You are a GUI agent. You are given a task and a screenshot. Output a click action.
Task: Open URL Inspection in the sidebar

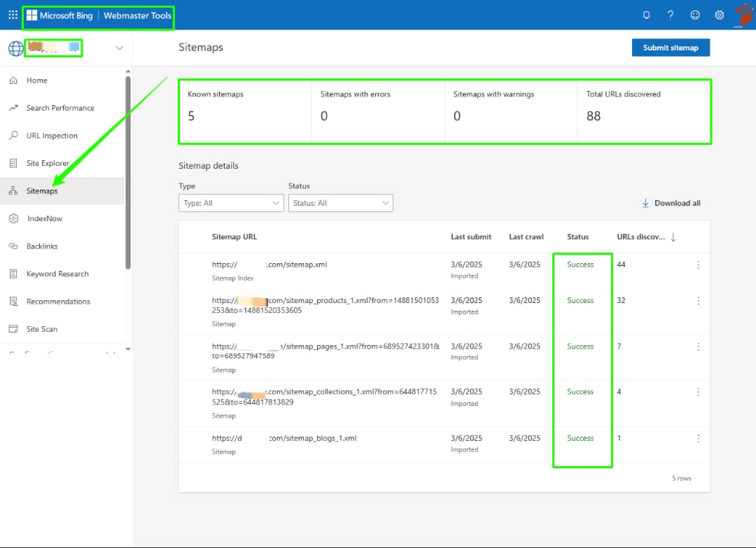(62, 136)
